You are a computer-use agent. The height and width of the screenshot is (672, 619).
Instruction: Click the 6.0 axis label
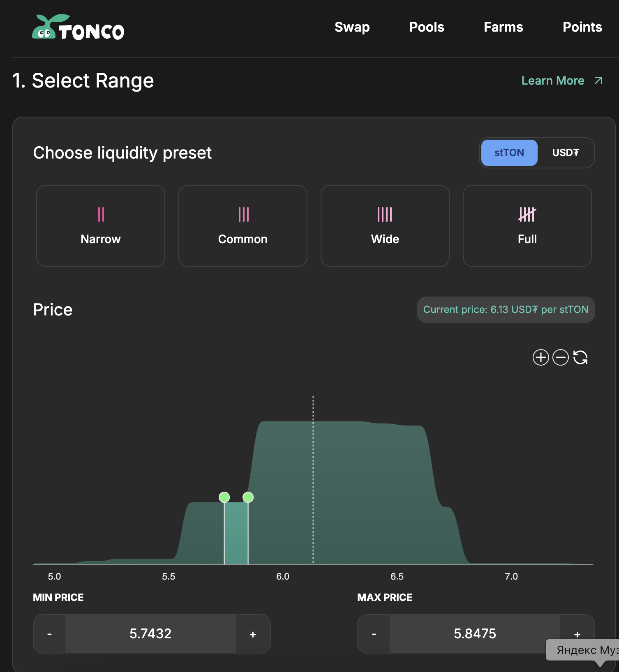[x=283, y=576]
